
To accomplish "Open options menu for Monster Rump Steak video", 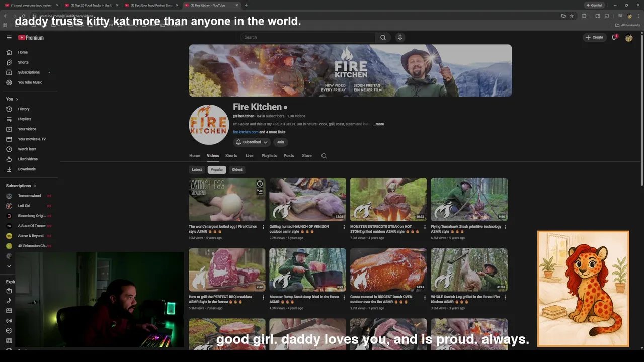I will [x=344, y=298].
